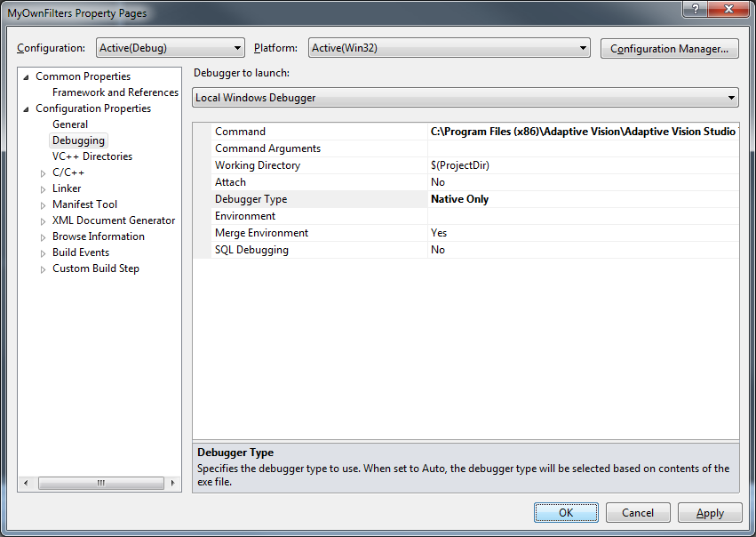
Task: Select Framework and References item
Action: point(115,92)
